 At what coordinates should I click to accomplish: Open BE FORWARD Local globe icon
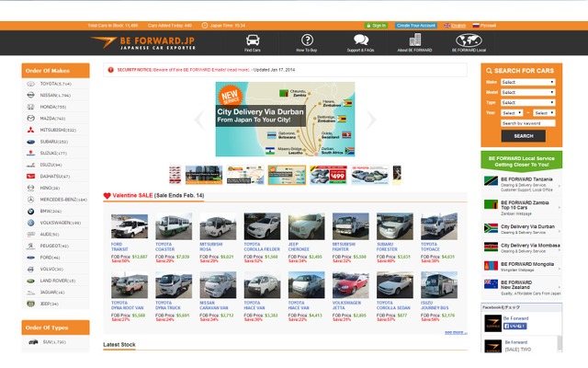(x=469, y=40)
